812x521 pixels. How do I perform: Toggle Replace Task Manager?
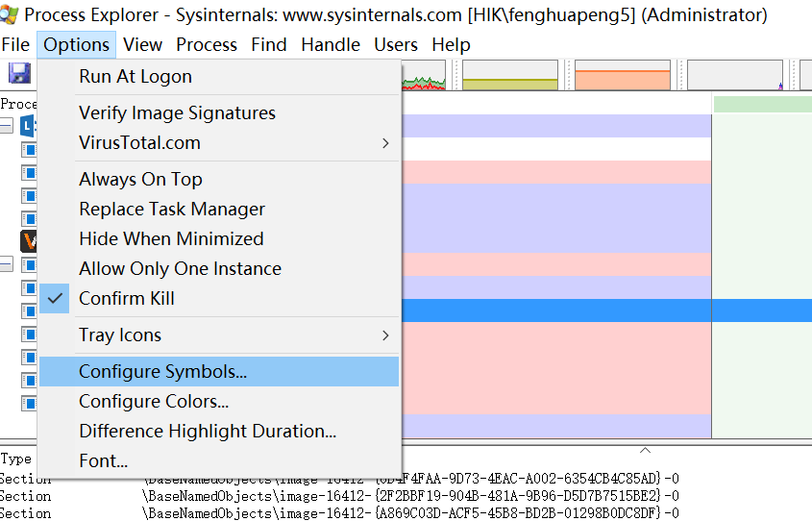[x=219, y=210]
